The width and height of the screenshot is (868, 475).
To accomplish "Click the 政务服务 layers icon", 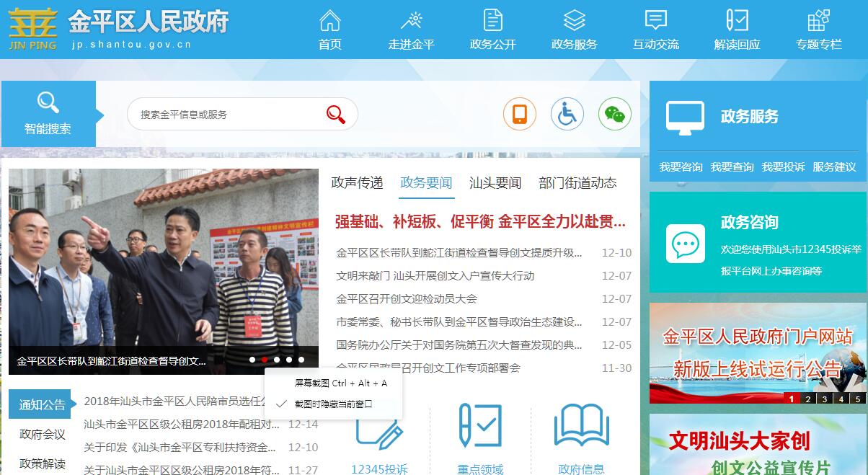I will coord(574,20).
